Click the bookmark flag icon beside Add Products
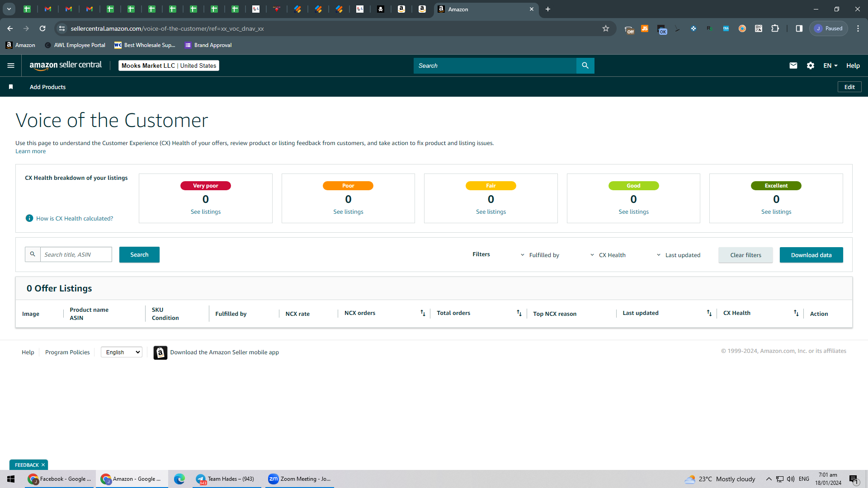868x488 pixels. click(x=11, y=87)
